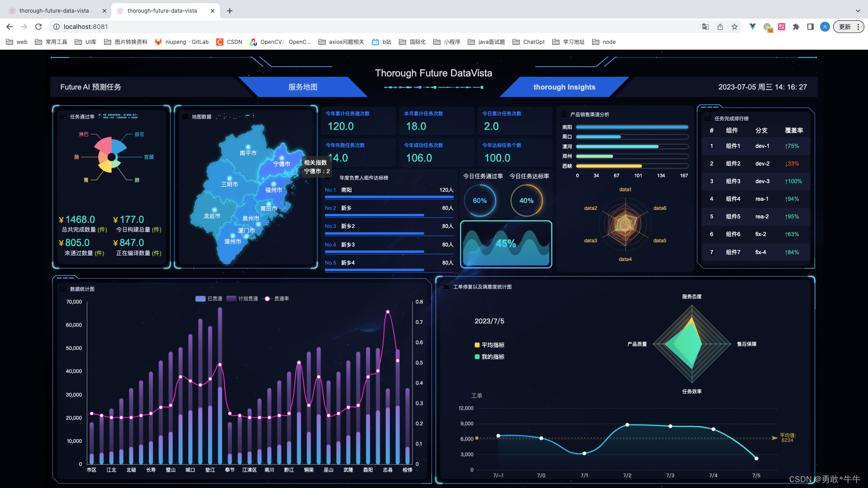Click the 更新 update button
868x488 pixels.
(x=849, y=27)
